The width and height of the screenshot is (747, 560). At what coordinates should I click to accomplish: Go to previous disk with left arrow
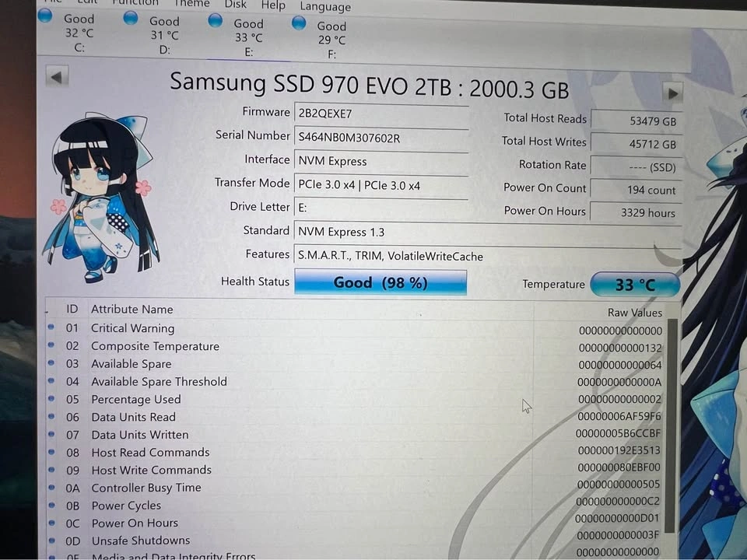[57, 77]
